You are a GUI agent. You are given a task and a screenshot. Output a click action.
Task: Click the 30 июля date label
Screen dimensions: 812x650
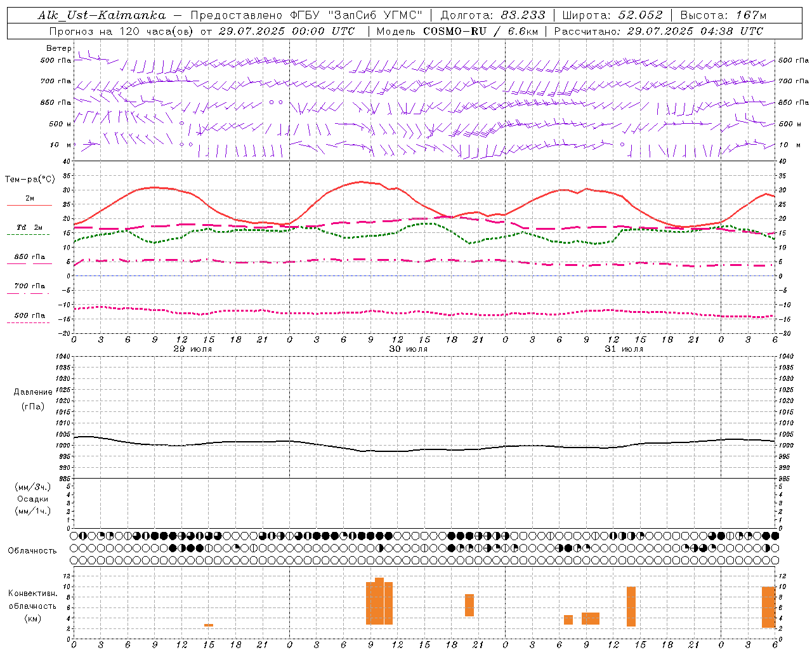click(408, 349)
